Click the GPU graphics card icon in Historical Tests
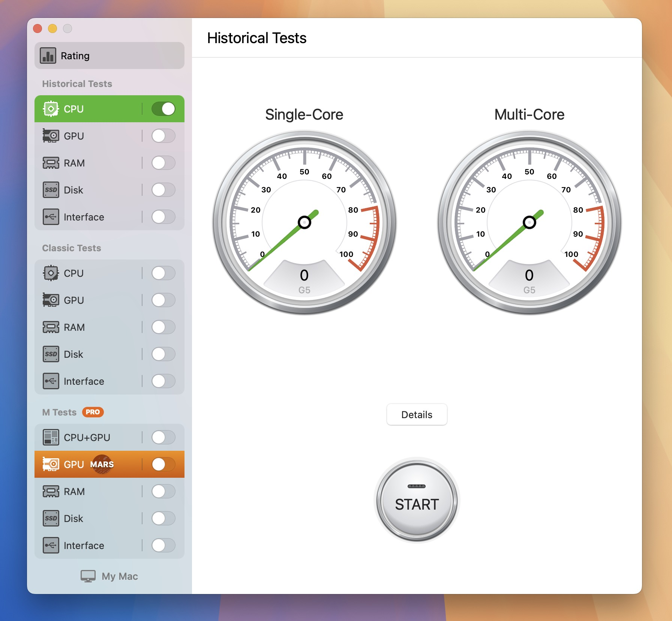Viewport: 672px width, 621px height. point(51,136)
